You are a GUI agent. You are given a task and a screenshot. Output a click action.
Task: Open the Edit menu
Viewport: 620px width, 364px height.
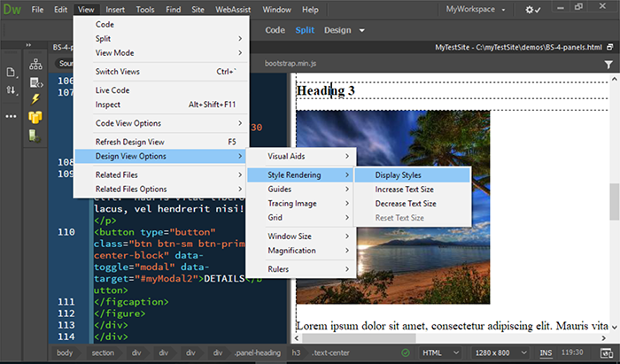point(60,10)
